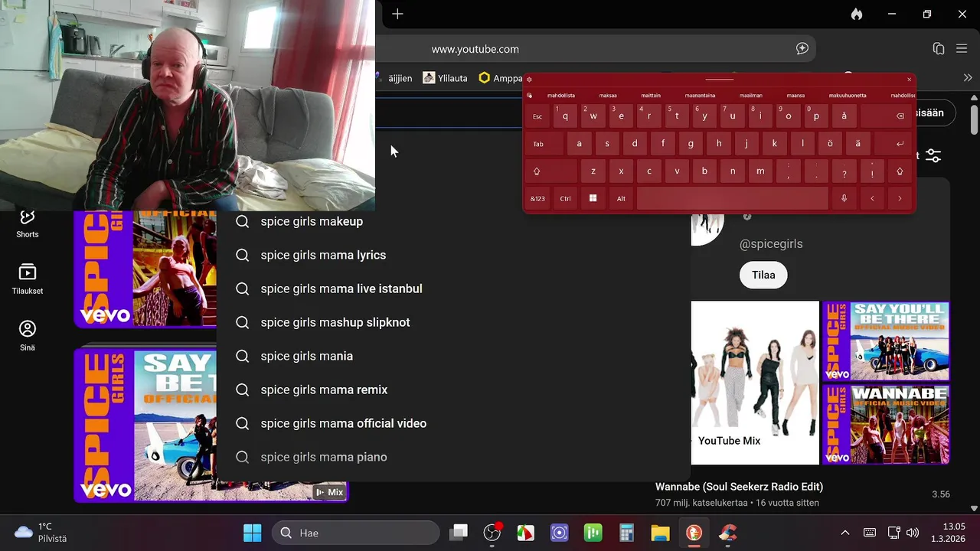The width and height of the screenshot is (980, 551).
Task: Open volume control in system tray
Action: 912,533
